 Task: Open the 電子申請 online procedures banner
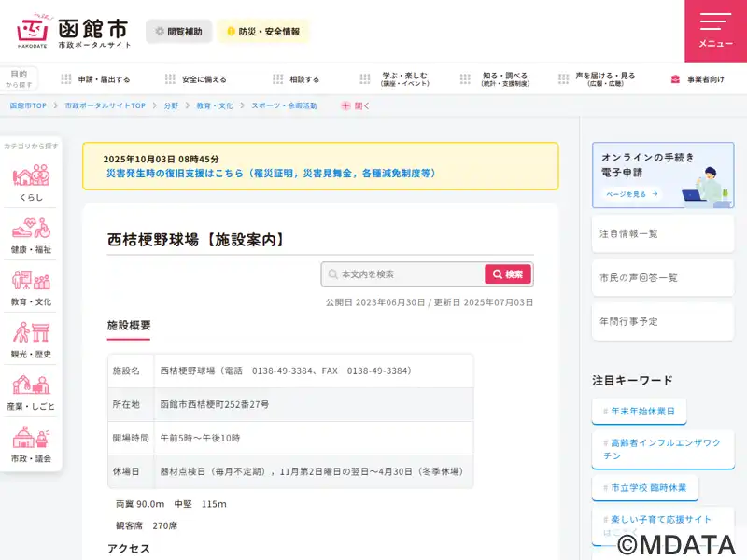(x=663, y=175)
